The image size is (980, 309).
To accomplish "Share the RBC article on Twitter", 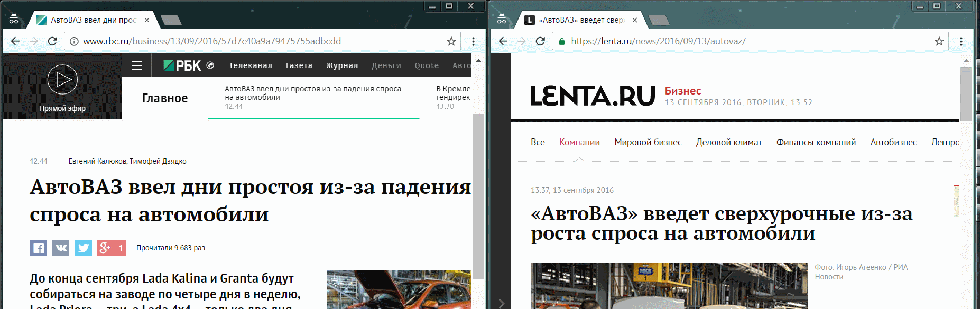I will pos(83,248).
